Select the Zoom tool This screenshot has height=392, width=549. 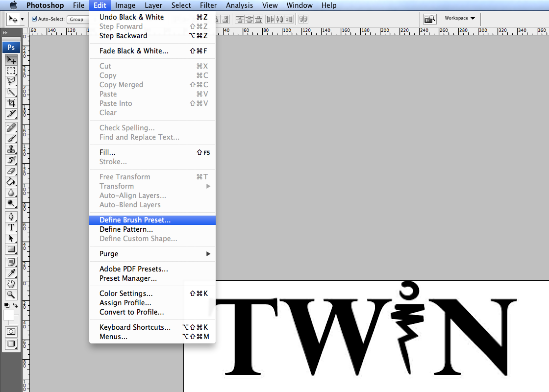(11, 294)
